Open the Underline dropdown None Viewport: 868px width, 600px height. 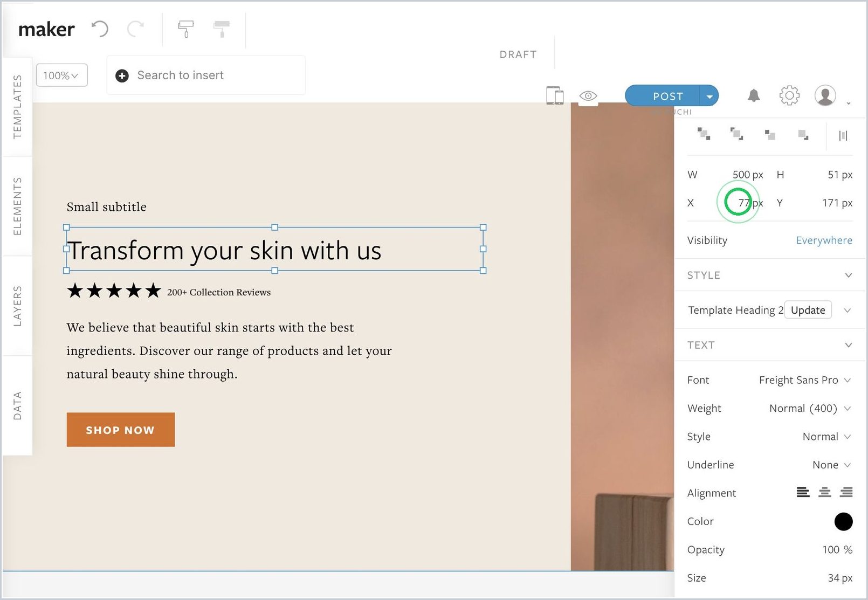click(x=831, y=465)
